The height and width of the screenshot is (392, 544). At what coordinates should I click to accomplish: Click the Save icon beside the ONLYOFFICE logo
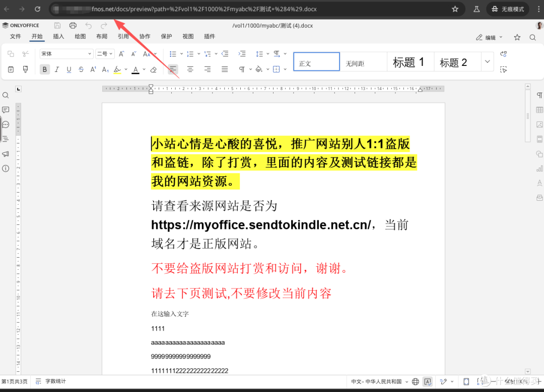point(57,25)
